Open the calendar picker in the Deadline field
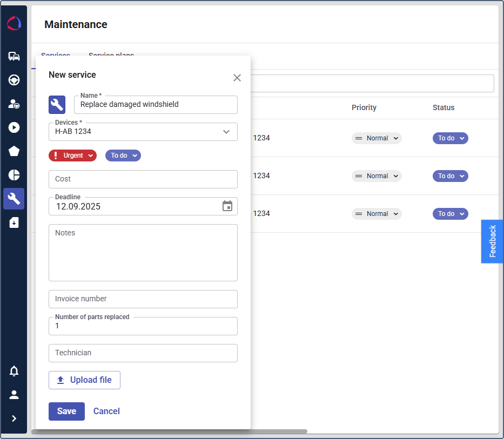The image size is (504, 439). [227, 206]
